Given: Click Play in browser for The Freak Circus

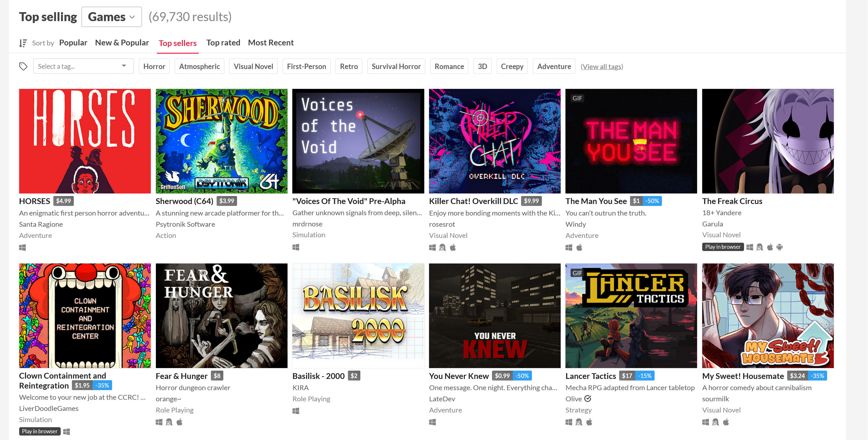Looking at the screenshot, I should click(x=722, y=247).
